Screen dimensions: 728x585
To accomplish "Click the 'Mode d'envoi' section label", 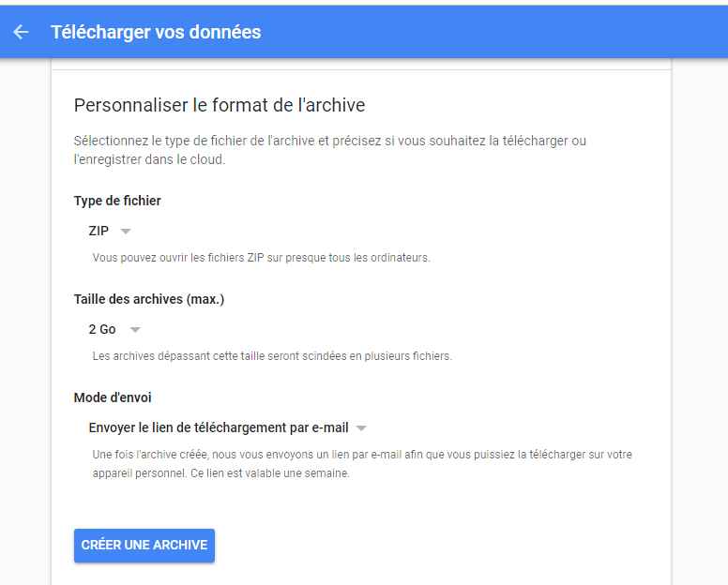I will (x=113, y=397).
